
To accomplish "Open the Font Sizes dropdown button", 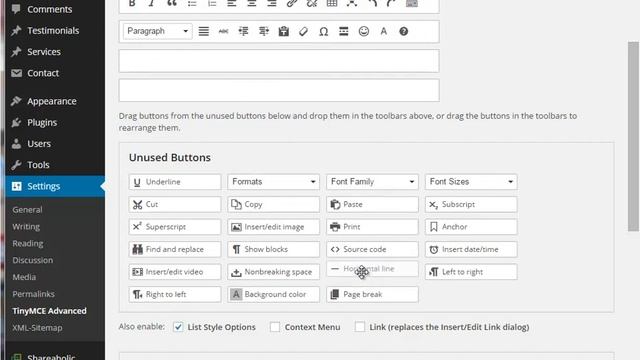I will click(471, 182).
